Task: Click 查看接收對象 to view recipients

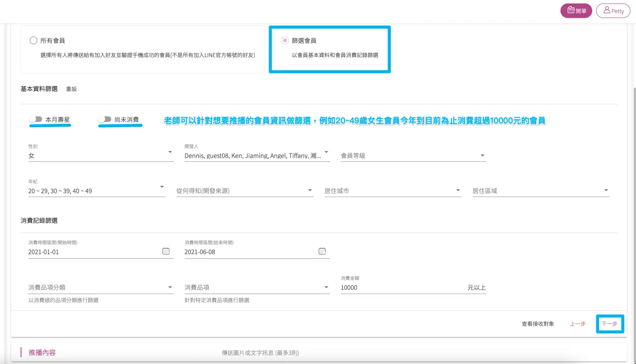Action: (x=537, y=324)
